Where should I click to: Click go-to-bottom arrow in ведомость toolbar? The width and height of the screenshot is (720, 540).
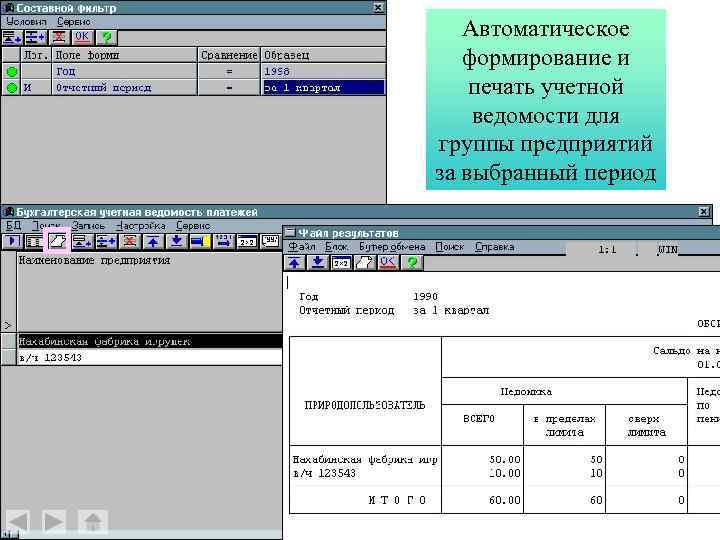point(176,241)
